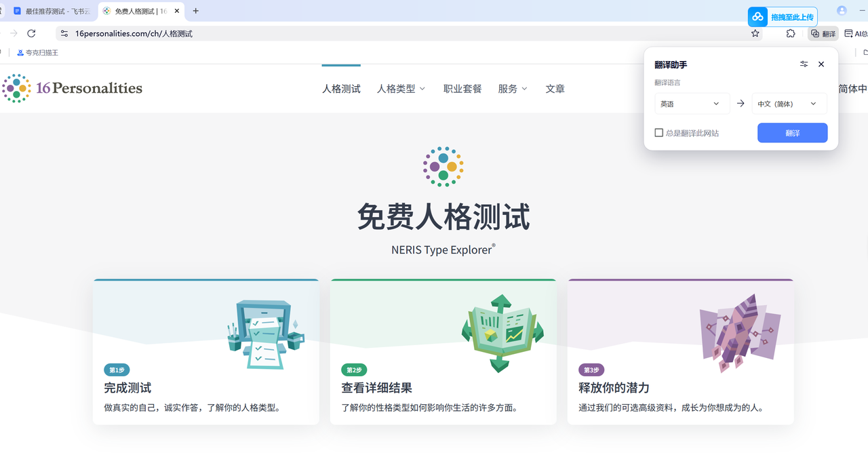Switch to 最佳推荐测试 - 飞书 tab

point(52,11)
